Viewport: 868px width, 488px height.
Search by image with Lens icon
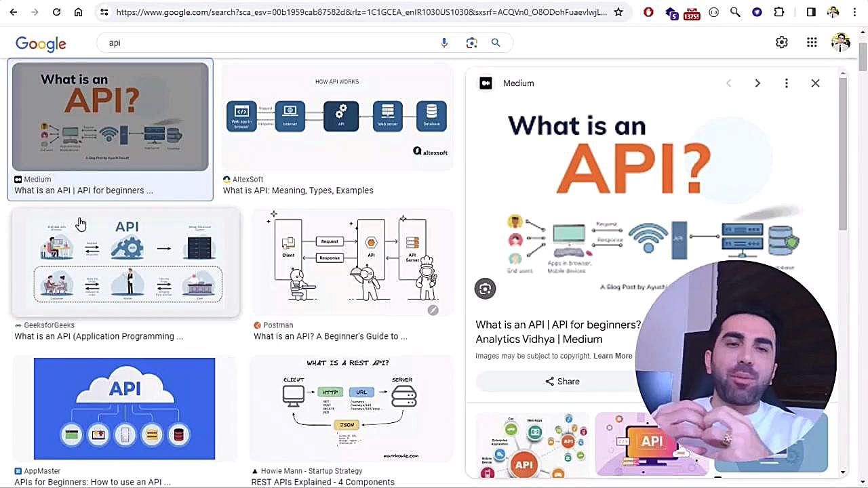[472, 43]
